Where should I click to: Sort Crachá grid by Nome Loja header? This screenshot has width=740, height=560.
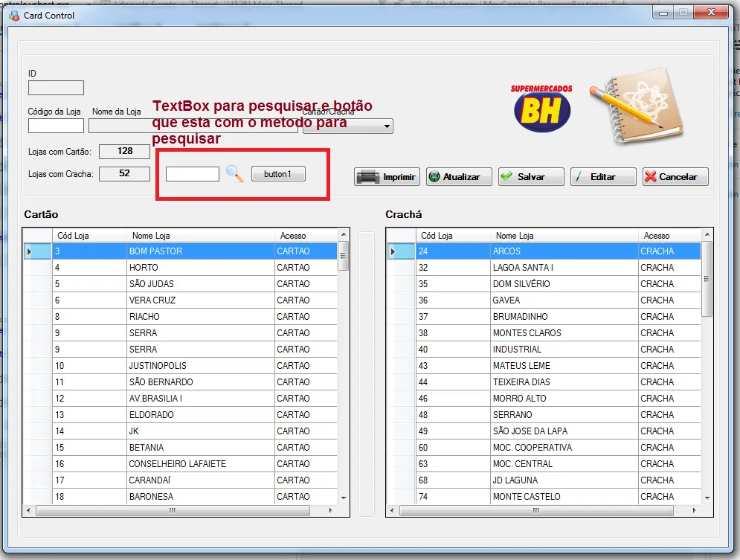[564, 236]
